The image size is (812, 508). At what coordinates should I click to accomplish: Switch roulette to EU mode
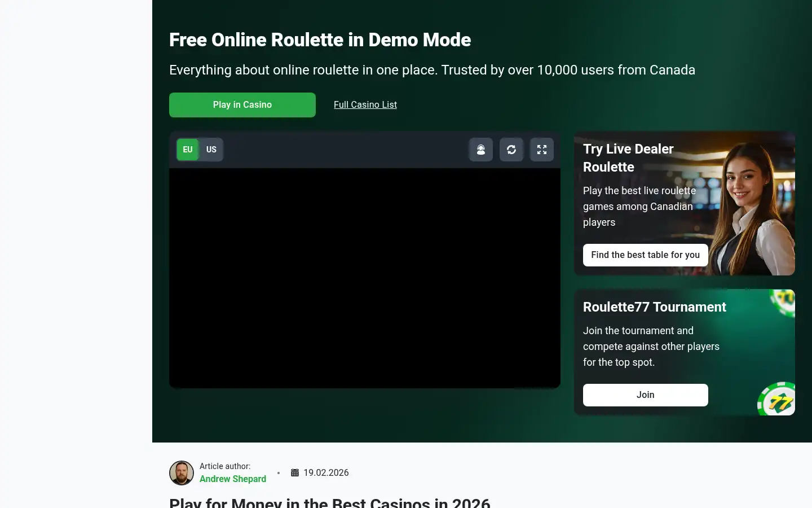click(188, 150)
